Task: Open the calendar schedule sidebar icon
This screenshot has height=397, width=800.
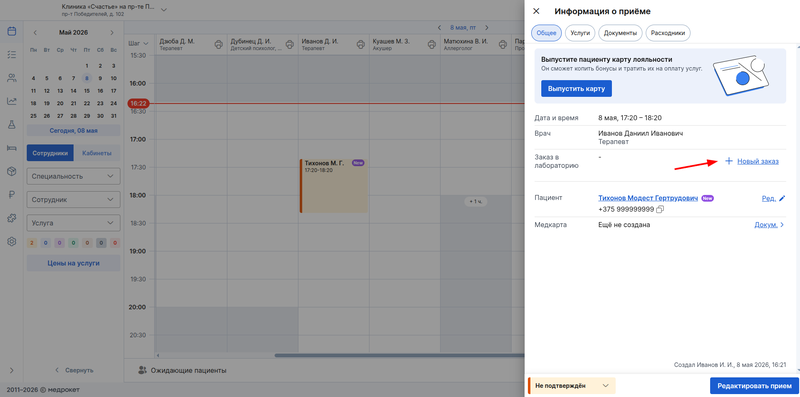Action: pos(11,31)
